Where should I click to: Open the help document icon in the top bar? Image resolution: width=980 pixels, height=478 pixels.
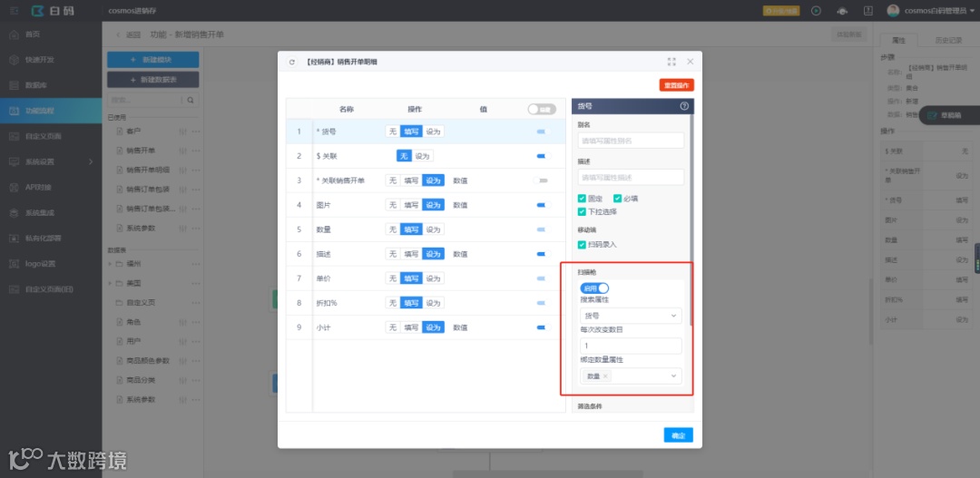(x=868, y=11)
